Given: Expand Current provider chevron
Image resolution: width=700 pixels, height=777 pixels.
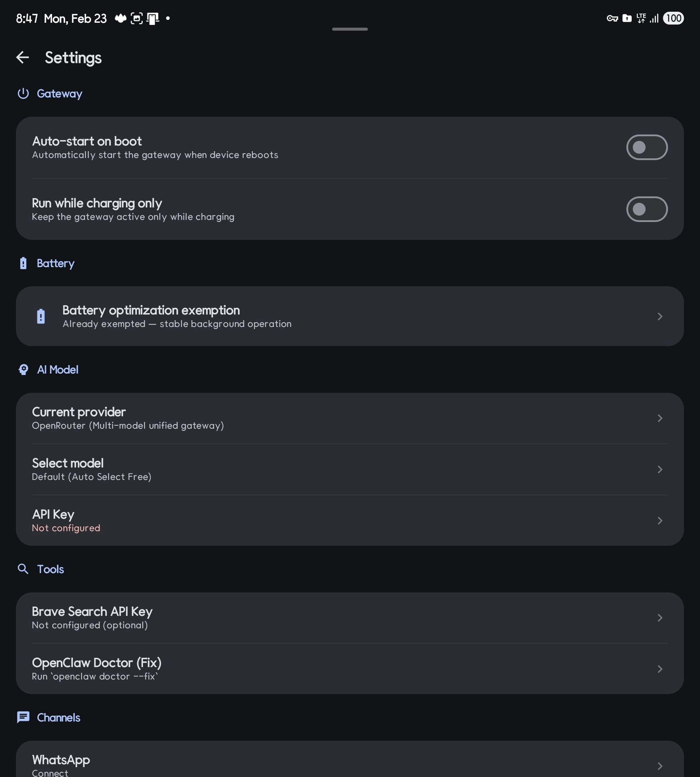Looking at the screenshot, I should (x=659, y=418).
